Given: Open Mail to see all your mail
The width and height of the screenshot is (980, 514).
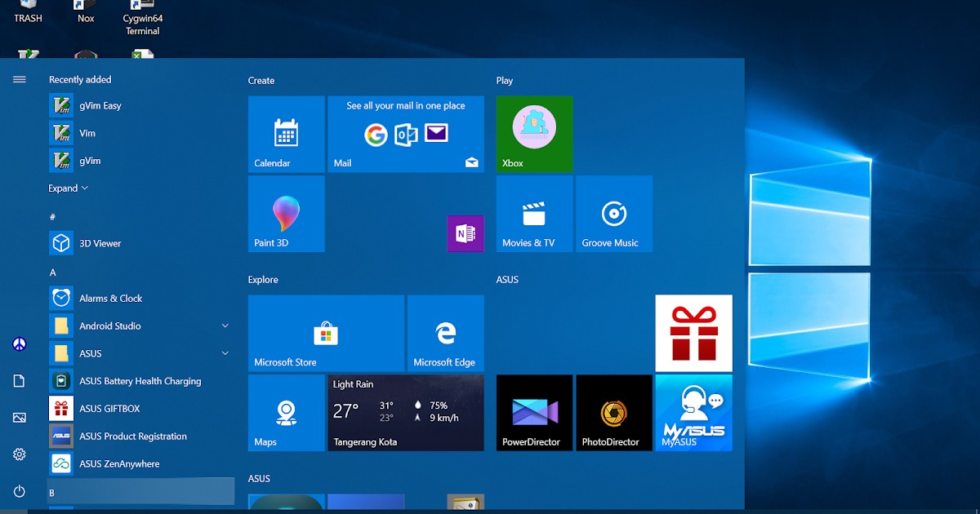Looking at the screenshot, I should (406, 134).
